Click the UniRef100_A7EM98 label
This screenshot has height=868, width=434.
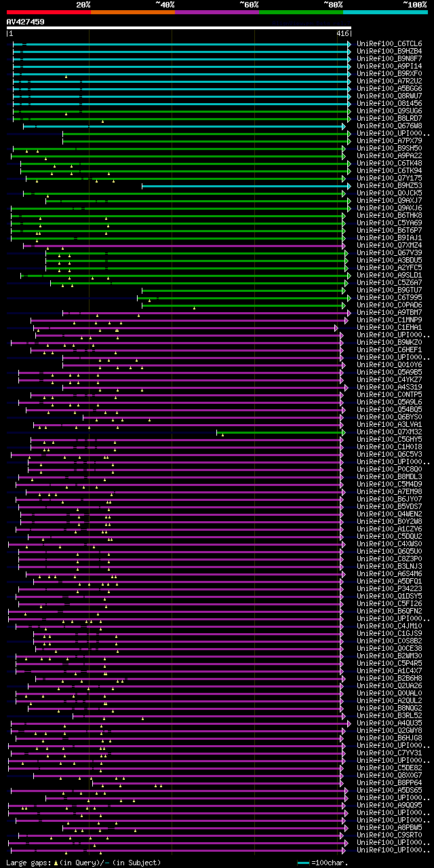[x=389, y=491]
